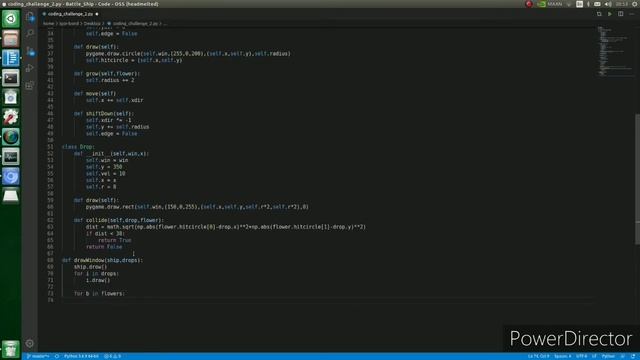Open the Extensions view
The height and width of the screenshot is (360, 640).
(x=30, y=85)
